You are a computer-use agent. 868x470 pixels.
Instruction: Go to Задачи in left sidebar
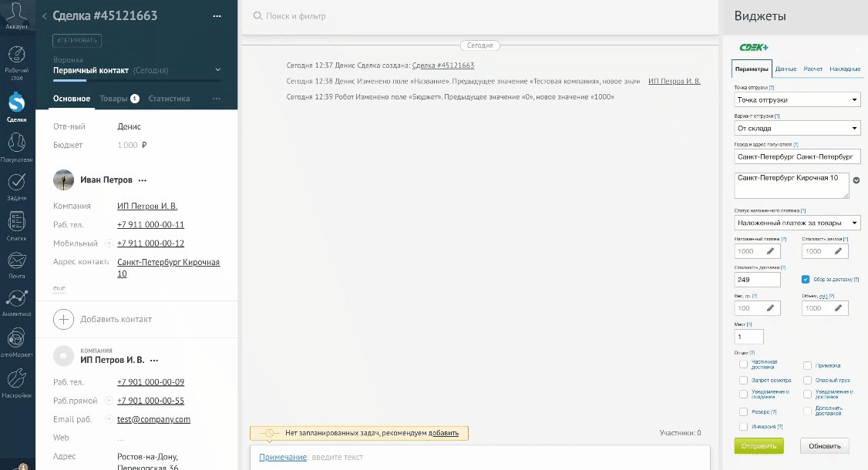pyautogui.click(x=16, y=184)
